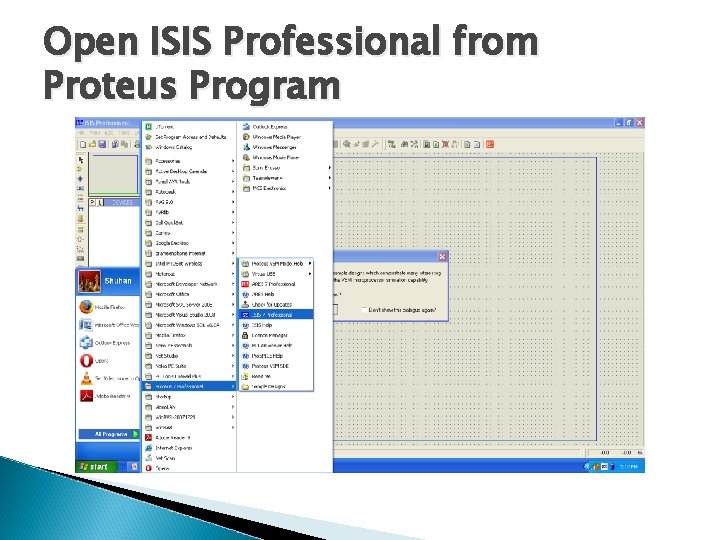Viewport: 720px width, 540px height.
Task: Tick Don't show this dialogue again checkbox
Action: point(365,310)
